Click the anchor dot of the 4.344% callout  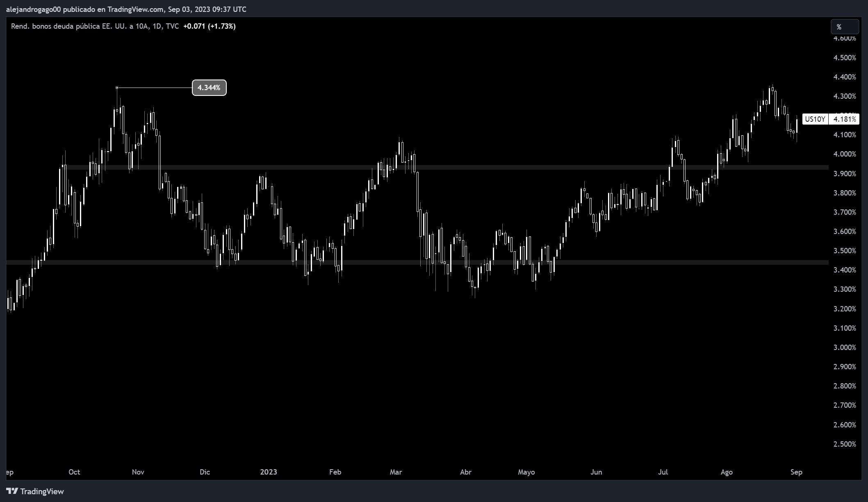117,88
